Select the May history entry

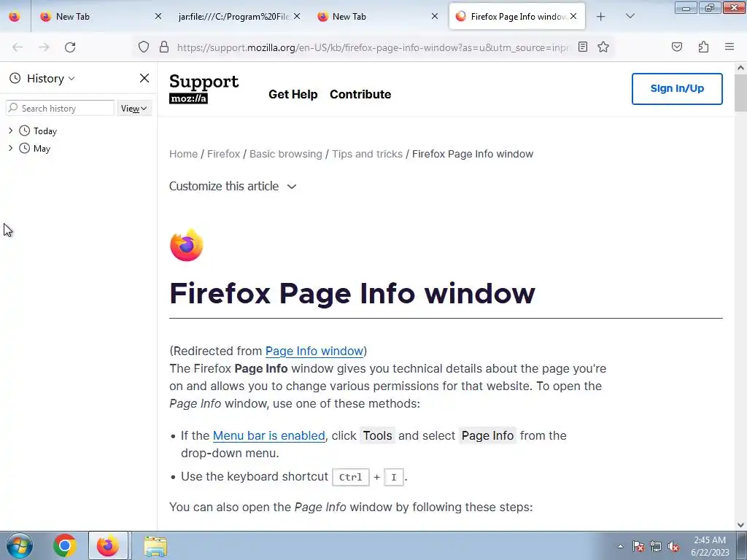click(x=42, y=149)
